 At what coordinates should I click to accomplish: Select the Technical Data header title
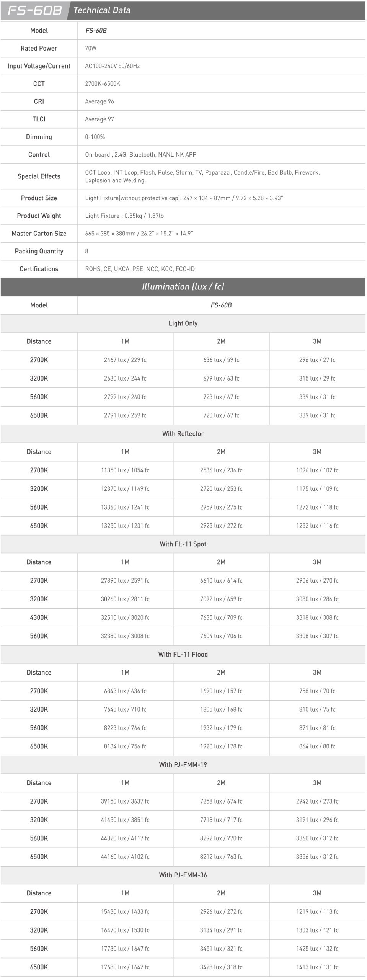(x=102, y=10)
